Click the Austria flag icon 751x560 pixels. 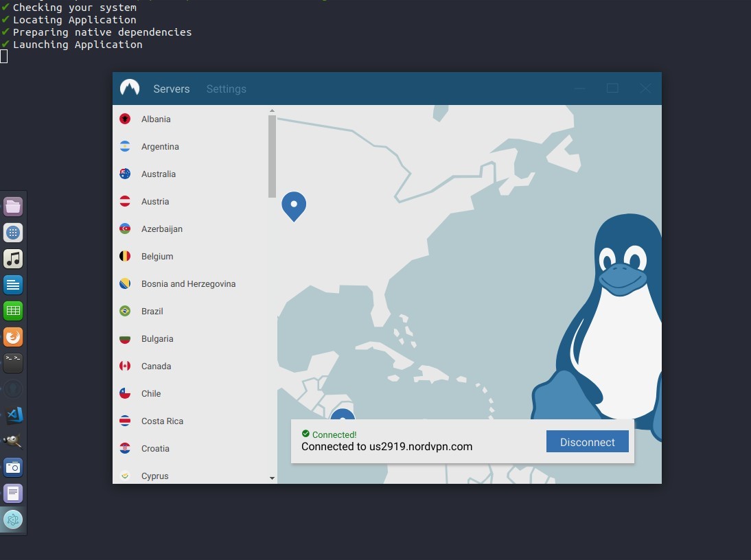pos(125,202)
